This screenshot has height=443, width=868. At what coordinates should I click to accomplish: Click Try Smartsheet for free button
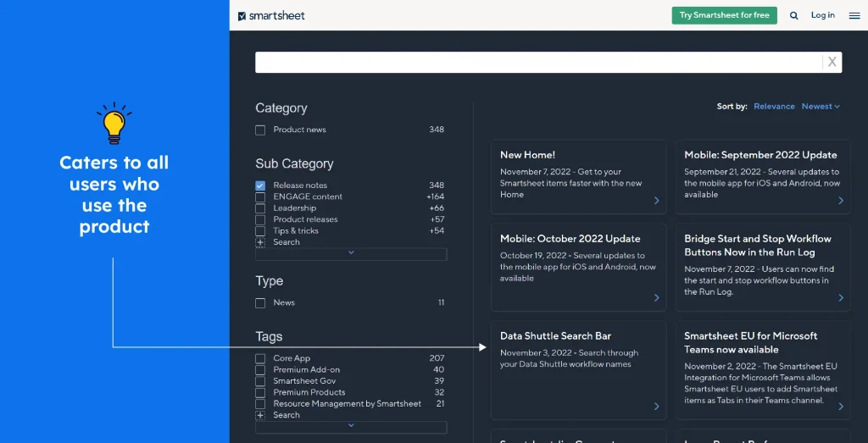pyautogui.click(x=724, y=15)
